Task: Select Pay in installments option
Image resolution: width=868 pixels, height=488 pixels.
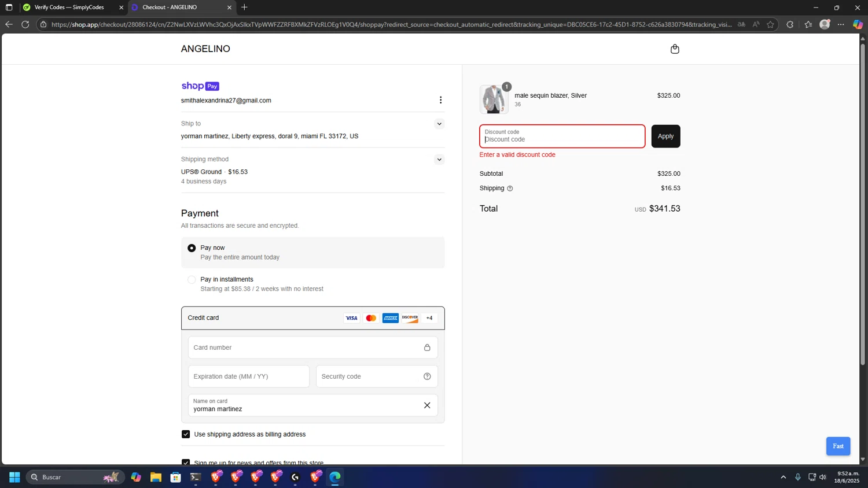Action: [x=192, y=280]
